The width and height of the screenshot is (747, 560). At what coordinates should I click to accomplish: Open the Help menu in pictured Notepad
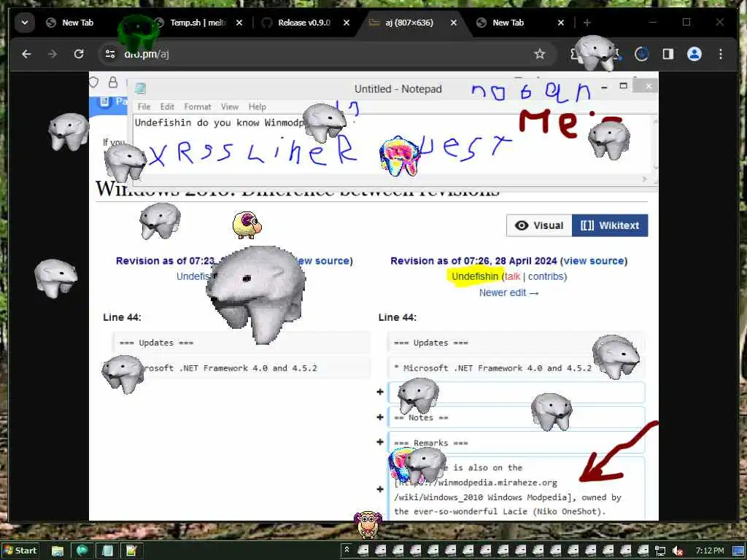258,106
